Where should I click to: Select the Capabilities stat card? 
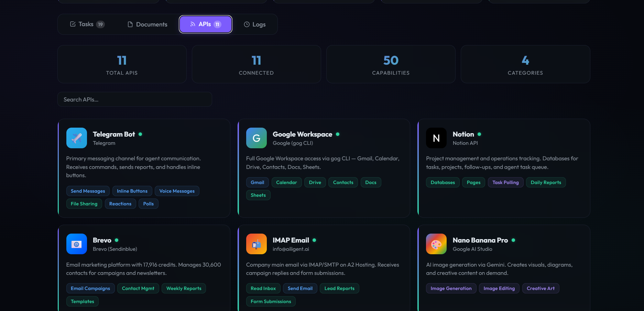[391, 64]
